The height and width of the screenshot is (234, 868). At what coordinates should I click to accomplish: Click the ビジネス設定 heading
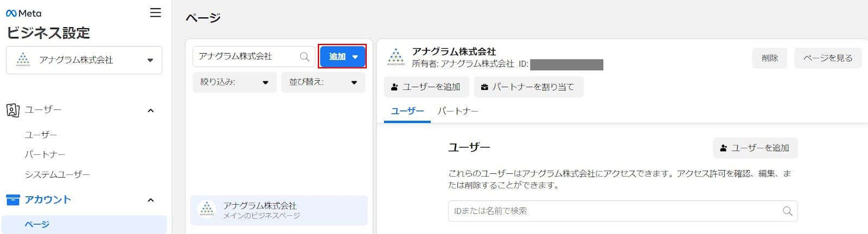click(48, 33)
